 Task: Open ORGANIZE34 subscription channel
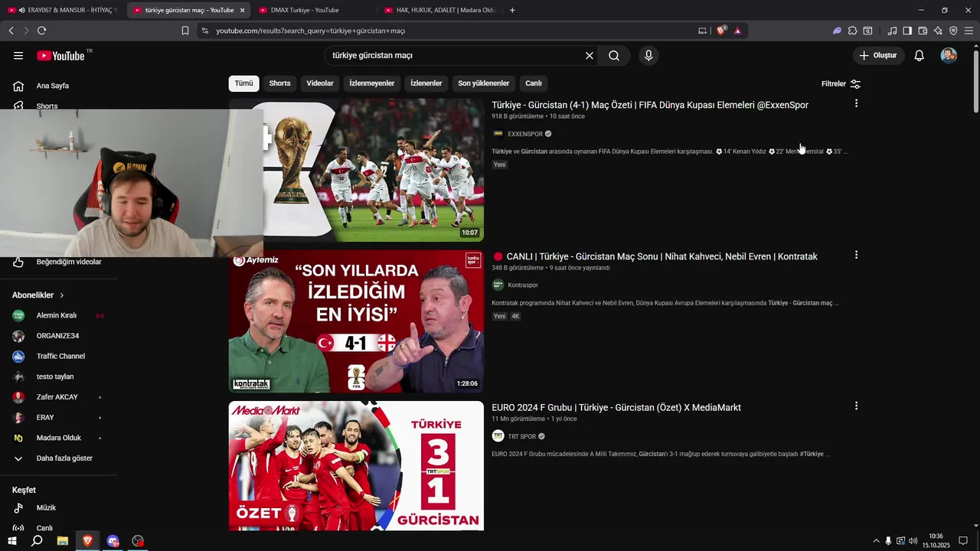[x=58, y=336]
